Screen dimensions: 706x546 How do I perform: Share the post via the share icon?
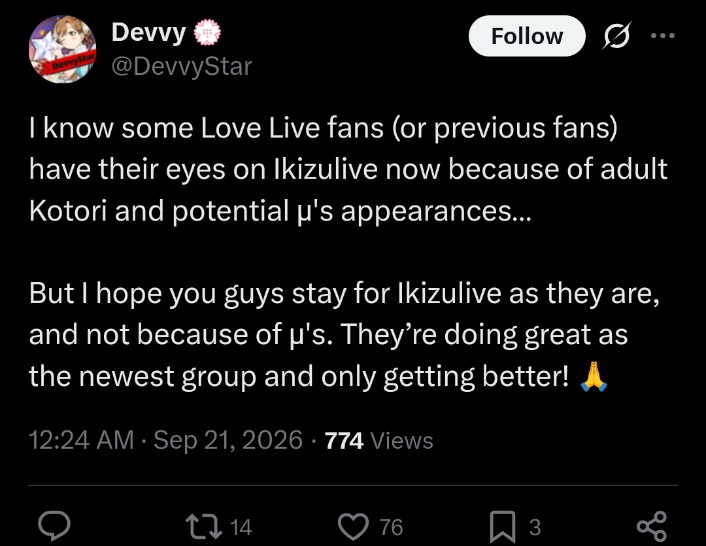pos(652,526)
